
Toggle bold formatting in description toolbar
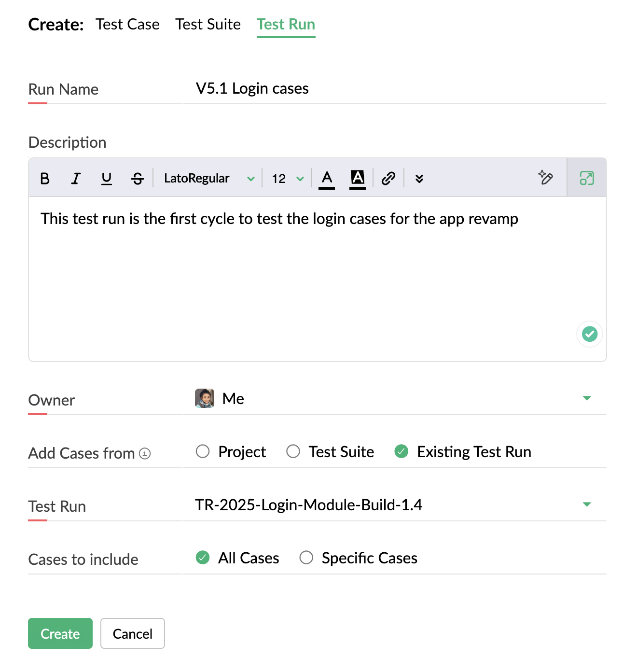tap(45, 179)
